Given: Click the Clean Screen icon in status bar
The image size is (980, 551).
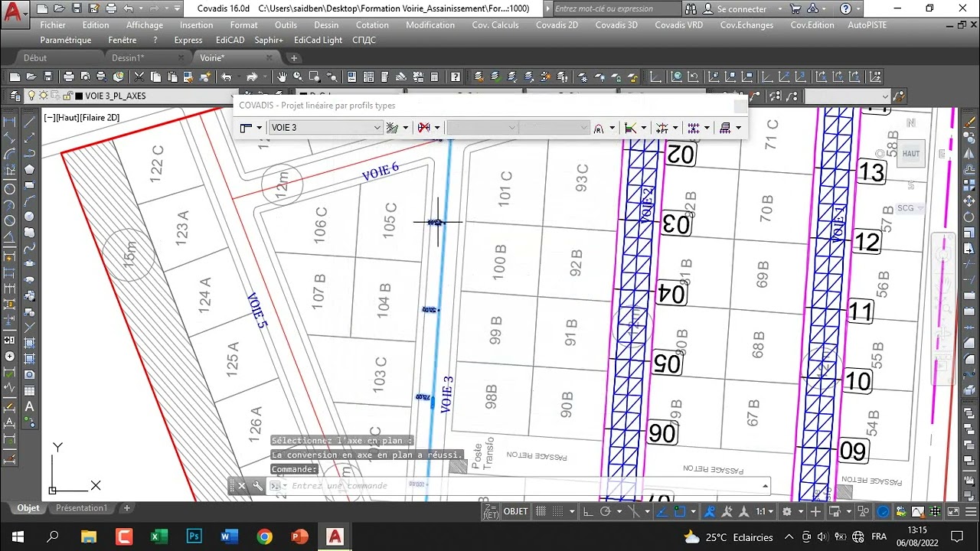Looking at the screenshot, I should click(953, 511).
